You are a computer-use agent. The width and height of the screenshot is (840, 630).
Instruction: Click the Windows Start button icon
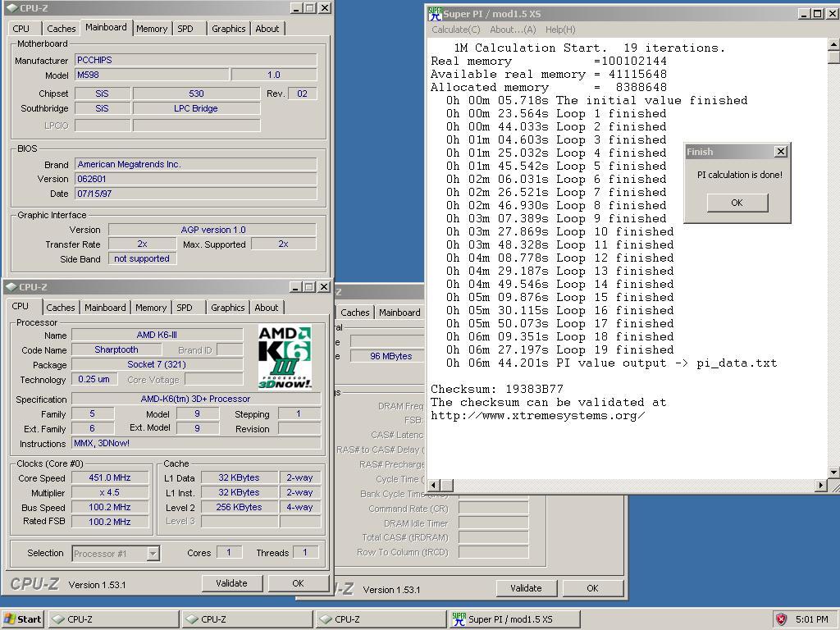click(x=9, y=619)
